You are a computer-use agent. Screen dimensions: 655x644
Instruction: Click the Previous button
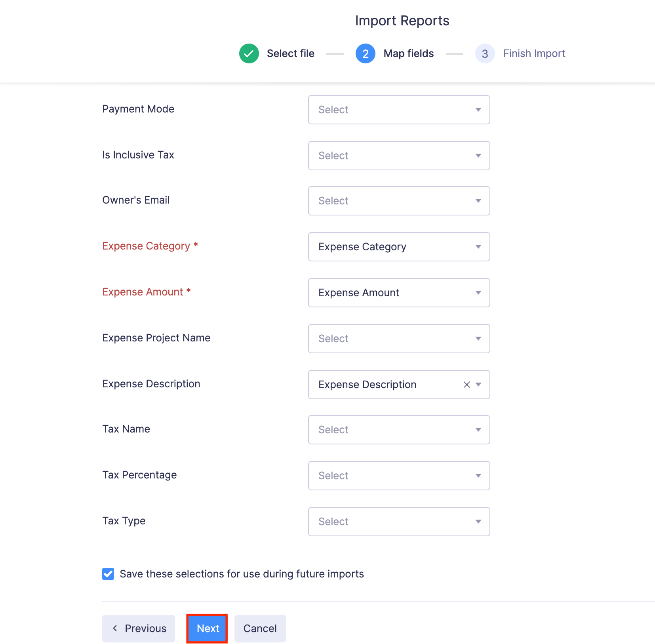[x=138, y=628]
